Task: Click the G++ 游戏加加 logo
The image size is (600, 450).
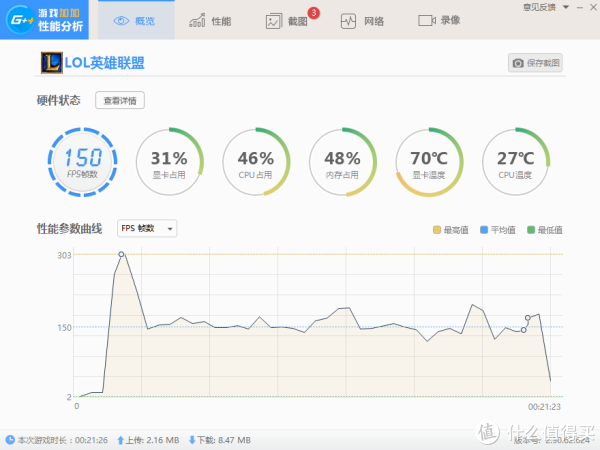Action: pos(44,20)
